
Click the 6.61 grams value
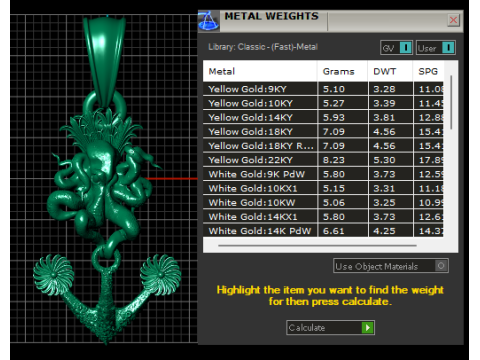[x=334, y=231]
